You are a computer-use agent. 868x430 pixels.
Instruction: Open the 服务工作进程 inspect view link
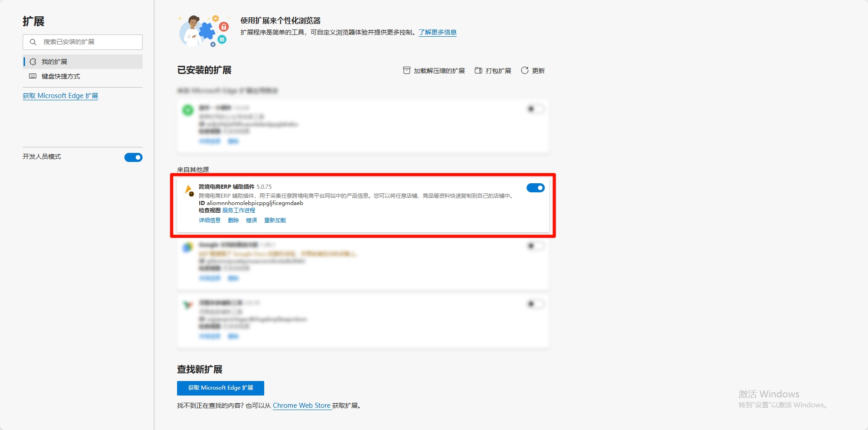tap(239, 210)
